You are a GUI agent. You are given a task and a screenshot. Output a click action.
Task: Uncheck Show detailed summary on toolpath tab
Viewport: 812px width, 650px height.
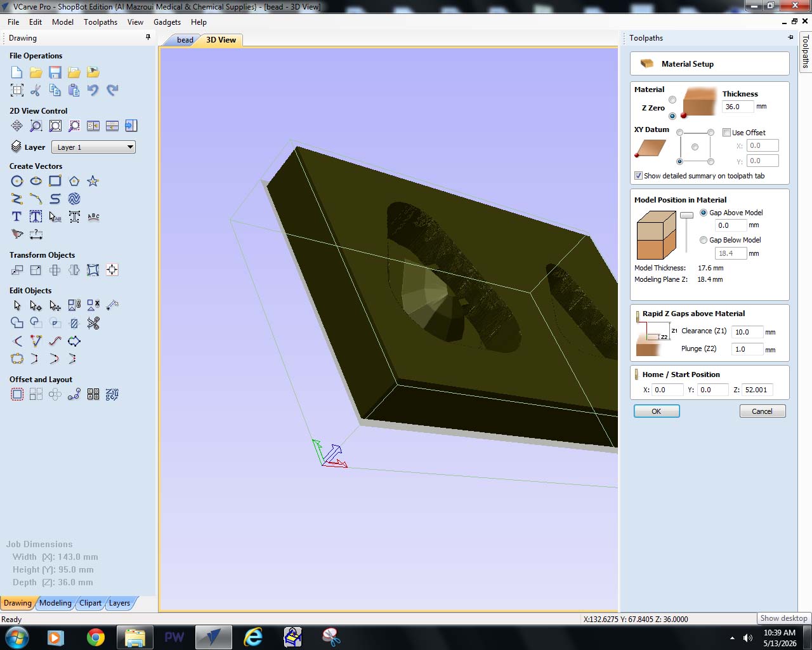[x=639, y=176]
